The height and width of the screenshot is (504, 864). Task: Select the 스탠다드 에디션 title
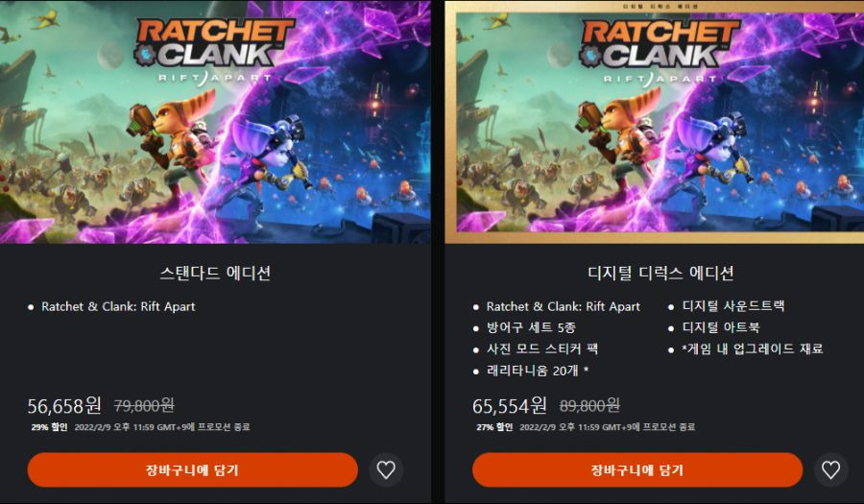point(215,273)
